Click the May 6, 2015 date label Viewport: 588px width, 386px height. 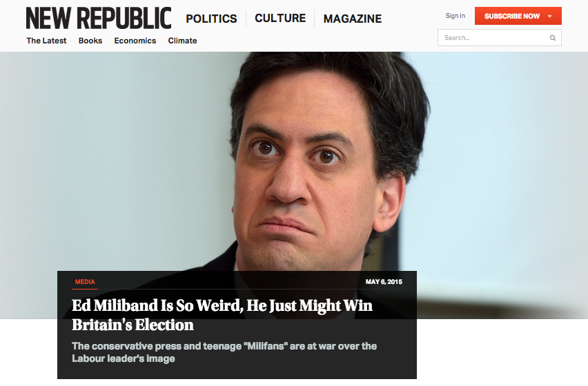pyautogui.click(x=384, y=281)
